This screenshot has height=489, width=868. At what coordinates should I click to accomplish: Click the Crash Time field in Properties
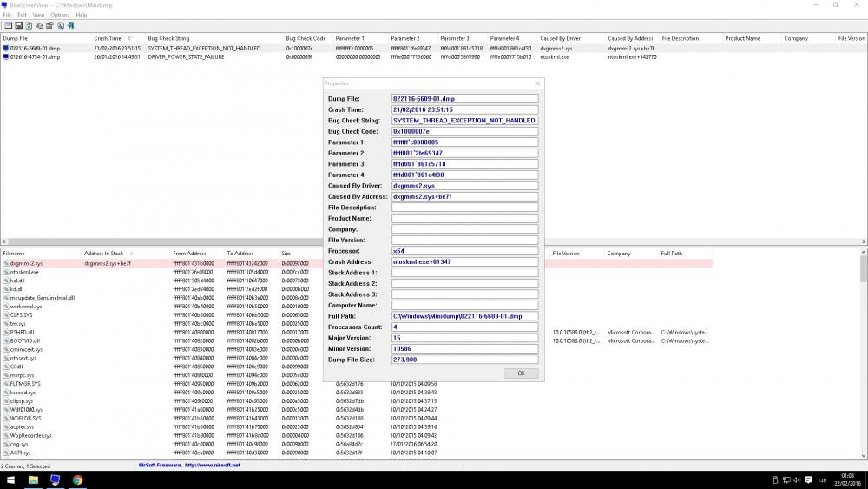[x=464, y=109]
